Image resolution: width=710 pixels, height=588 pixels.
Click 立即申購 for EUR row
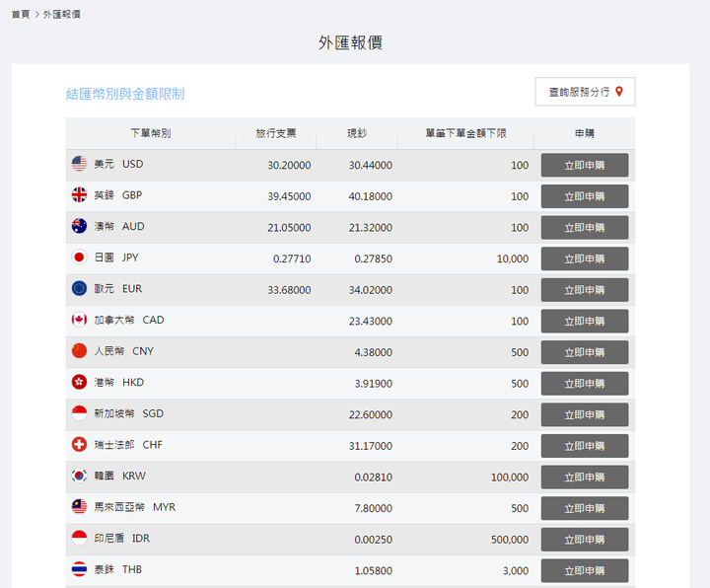point(585,290)
